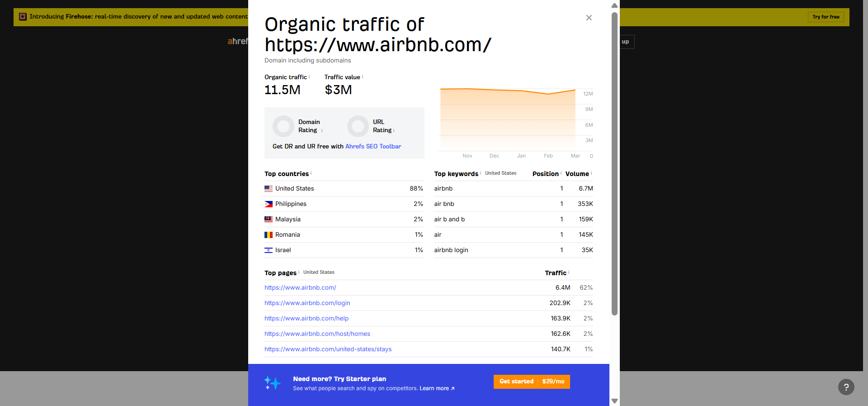This screenshot has height=406, width=868.
Task: Open the Ahrefs SEO Toolbar link
Action: pos(373,146)
